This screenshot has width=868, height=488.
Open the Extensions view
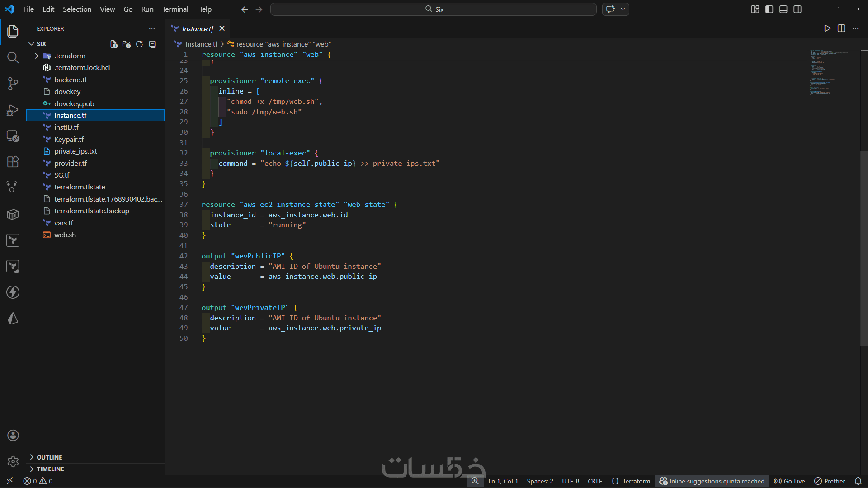pos(13,162)
